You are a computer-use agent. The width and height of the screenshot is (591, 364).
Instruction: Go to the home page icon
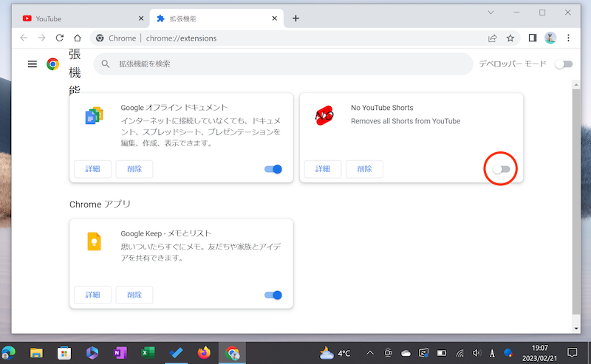coord(78,38)
